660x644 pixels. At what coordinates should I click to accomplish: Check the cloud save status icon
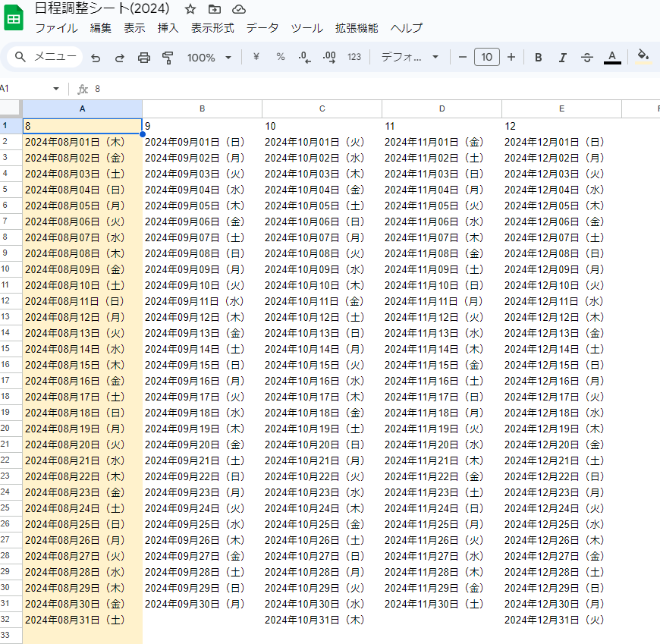point(239,9)
